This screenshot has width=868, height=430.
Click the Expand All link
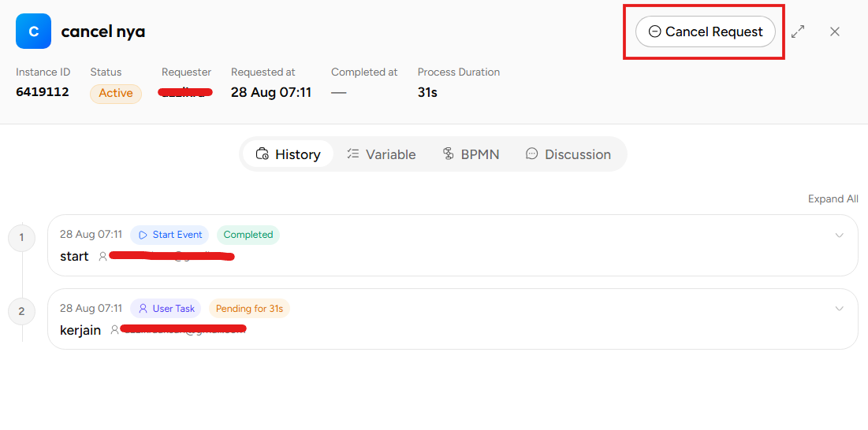coord(833,199)
